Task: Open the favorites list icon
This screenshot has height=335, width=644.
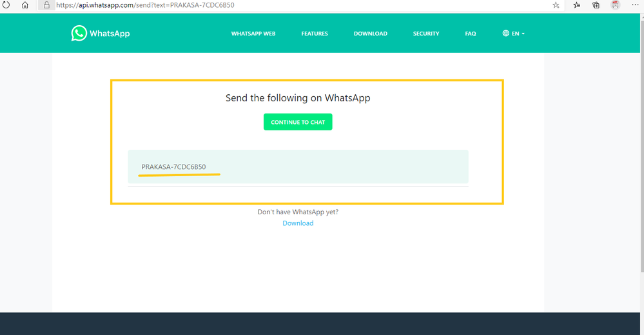Action: pyautogui.click(x=577, y=5)
